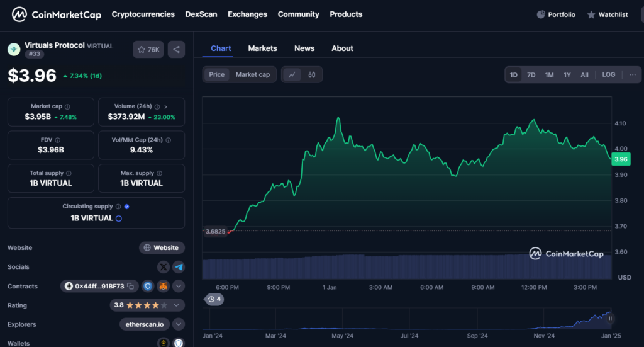Click the range handle on the mini timeline
Screen dimensions: 644x347
point(609,319)
